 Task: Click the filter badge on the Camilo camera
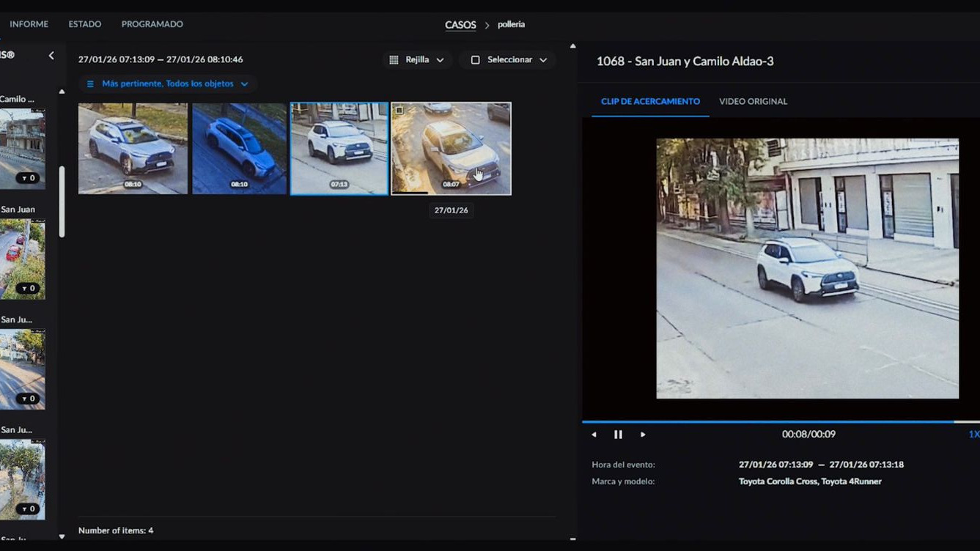pyautogui.click(x=28, y=178)
